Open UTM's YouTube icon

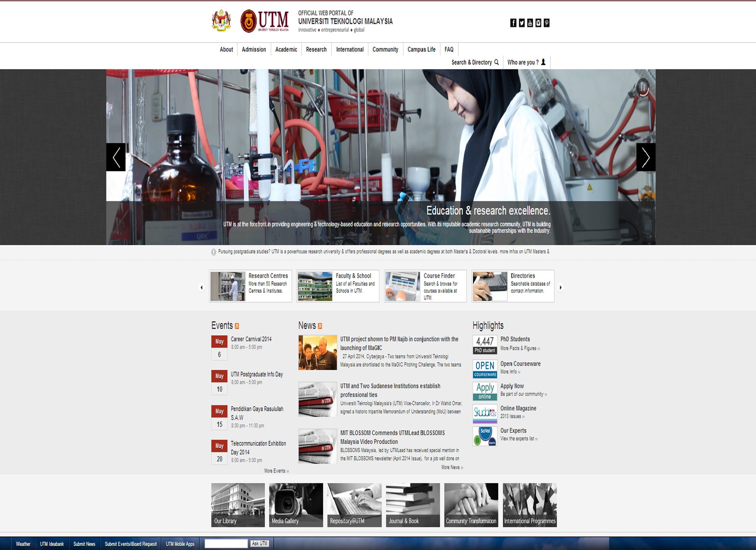(530, 23)
